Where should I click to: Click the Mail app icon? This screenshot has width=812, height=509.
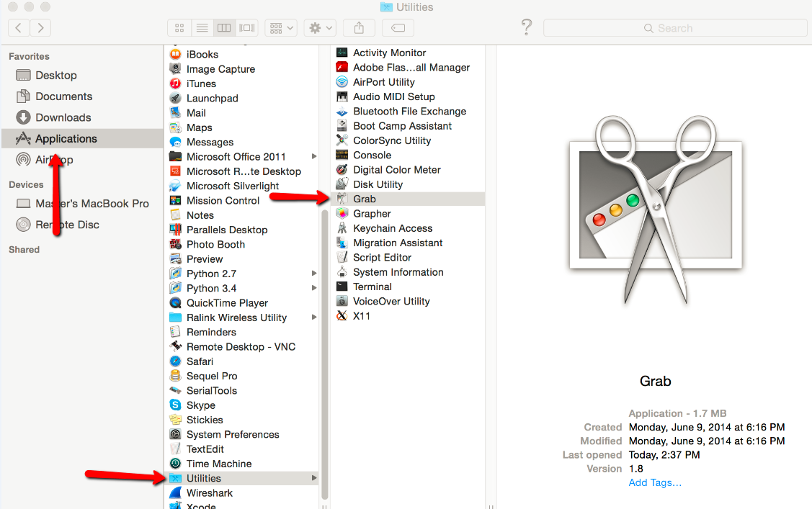176,112
